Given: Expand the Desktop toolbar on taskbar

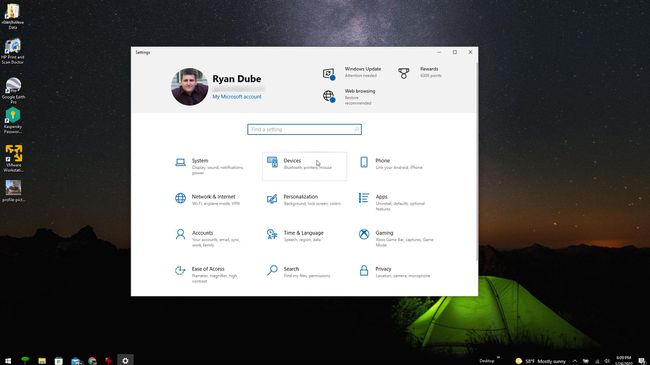Looking at the screenshot, I should [x=498, y=358].
